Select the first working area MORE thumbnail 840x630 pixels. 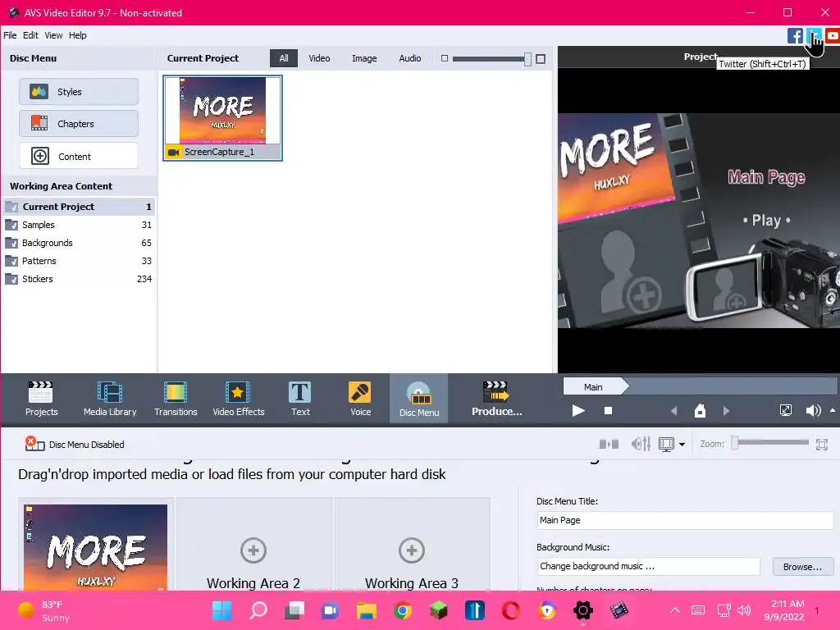96,547
